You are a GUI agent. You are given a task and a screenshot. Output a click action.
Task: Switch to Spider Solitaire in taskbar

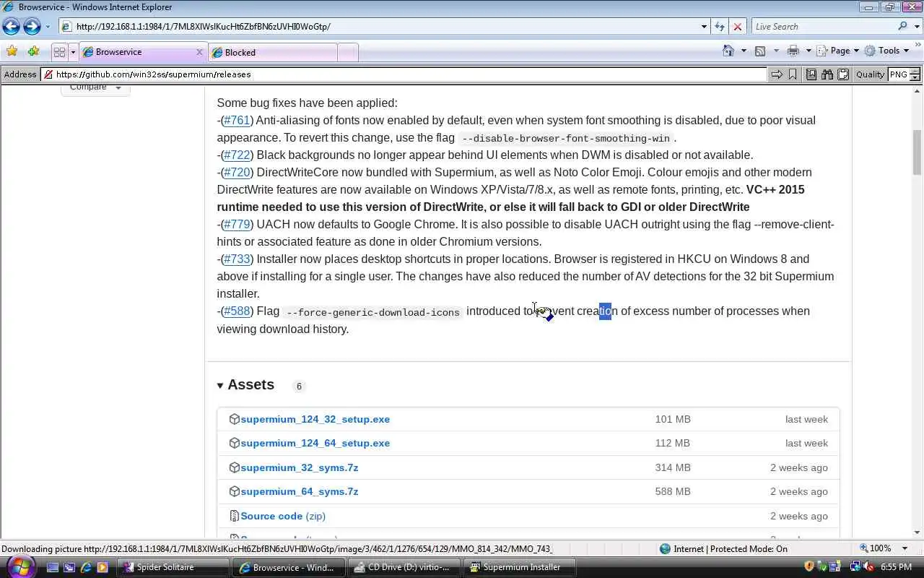click(173, 567)
